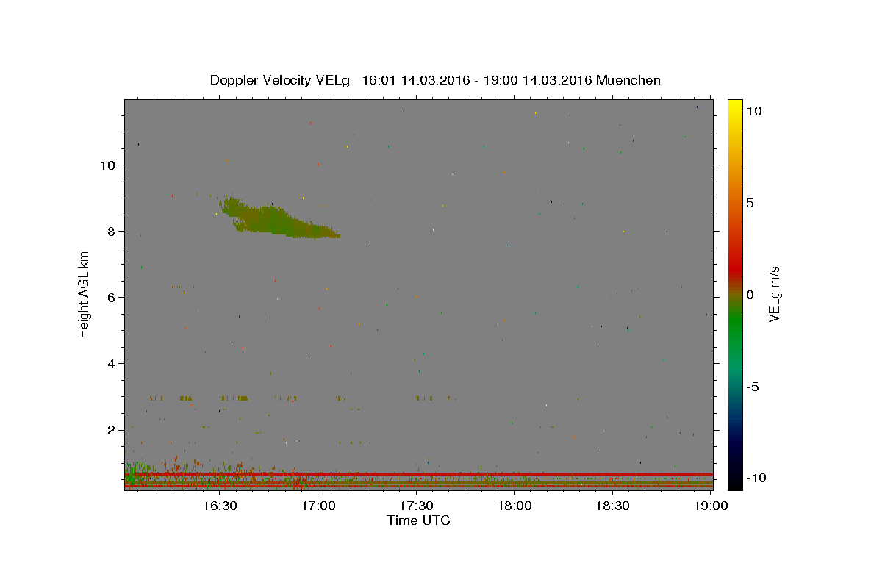Click the 19:00 time axis label
The width and height of the screenshot is (882, 588).
pyautogui.click(x=711, y=506)
